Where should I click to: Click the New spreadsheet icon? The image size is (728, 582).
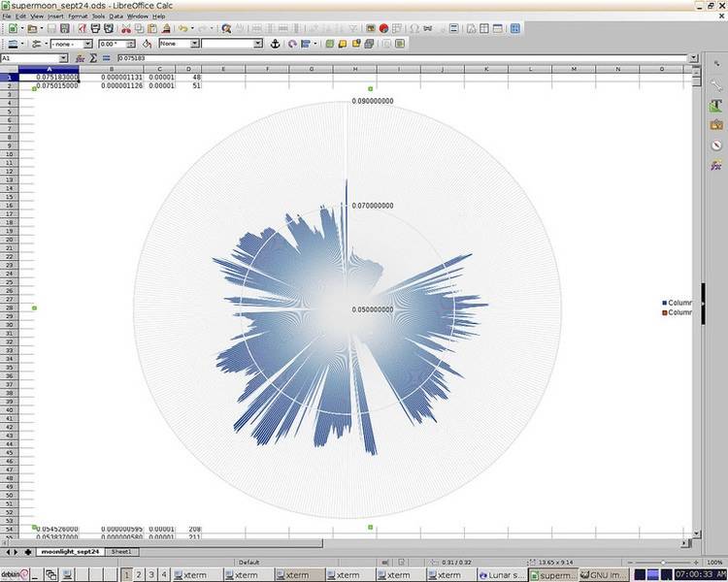(x=13, y=29)
